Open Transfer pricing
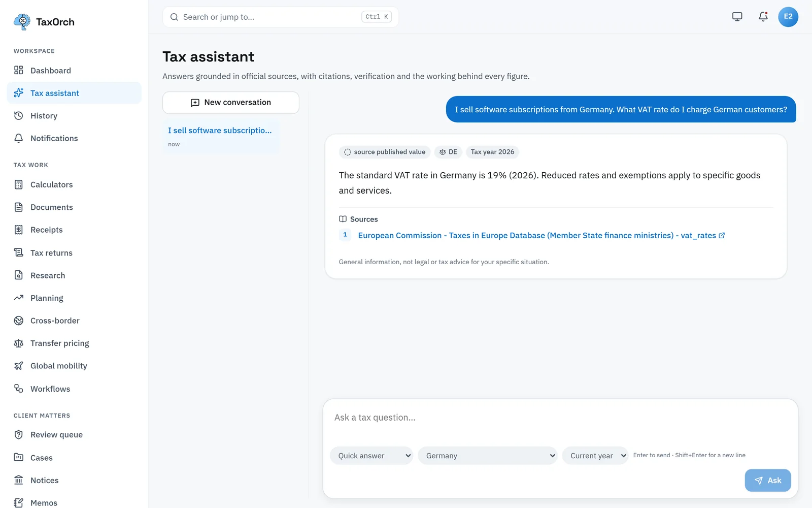 74,343
